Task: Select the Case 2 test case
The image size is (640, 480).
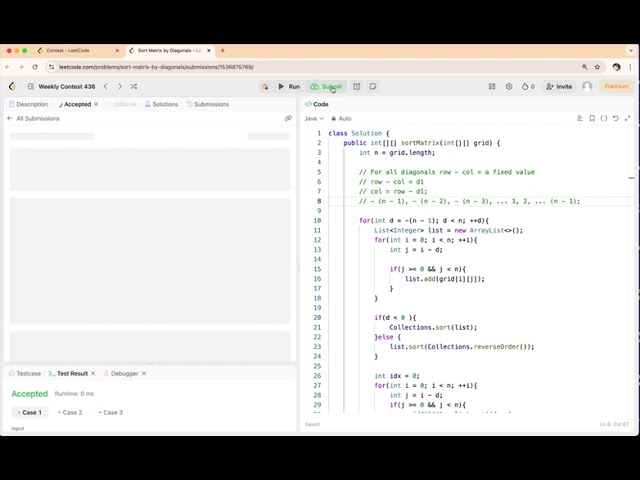Action: pos(71,412)
